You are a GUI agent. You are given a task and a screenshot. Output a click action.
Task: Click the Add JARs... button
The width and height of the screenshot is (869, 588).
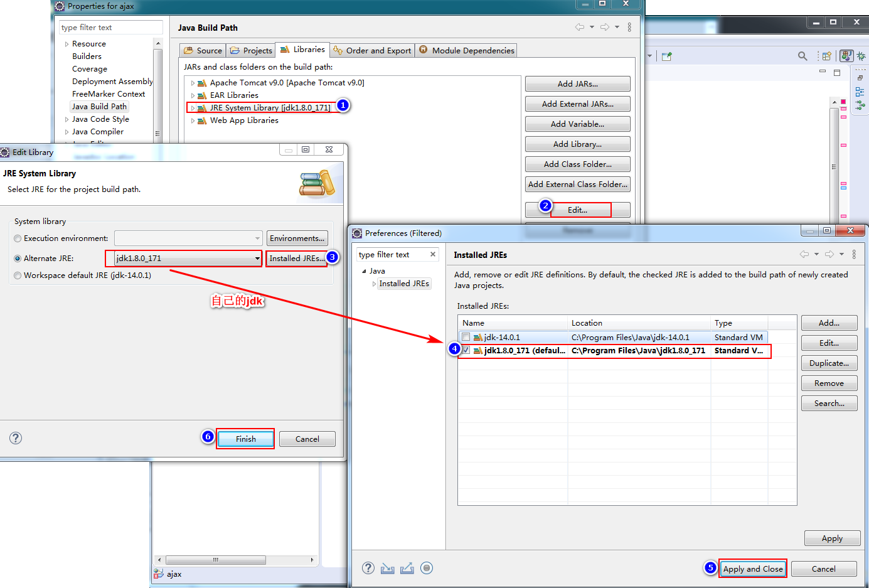pos(577,83)
